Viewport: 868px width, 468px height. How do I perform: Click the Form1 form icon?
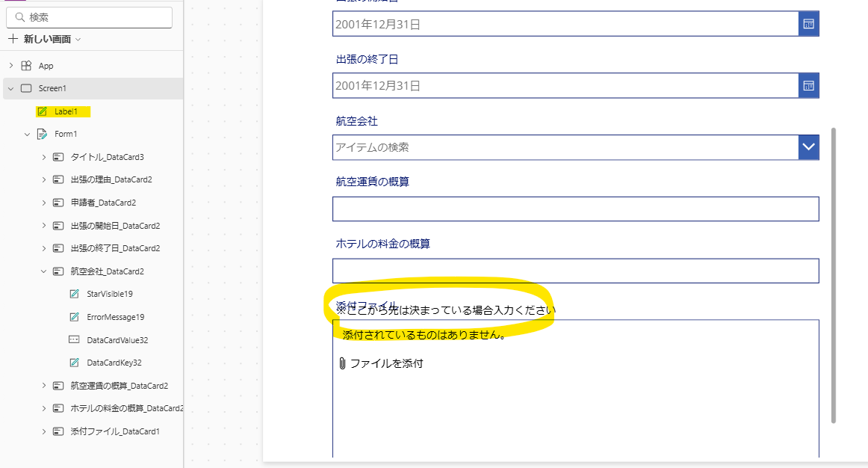[x=42, y=134]
